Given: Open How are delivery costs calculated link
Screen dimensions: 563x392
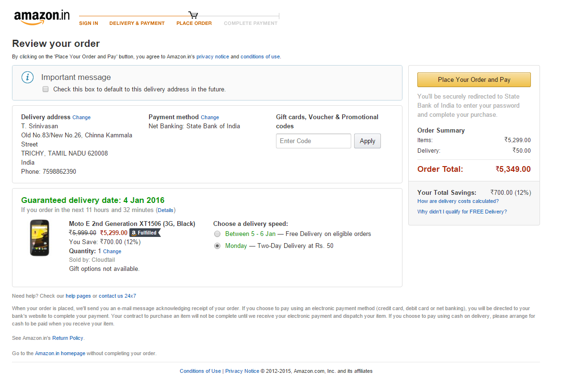Looking at the screenshot, I should [458, 201].
